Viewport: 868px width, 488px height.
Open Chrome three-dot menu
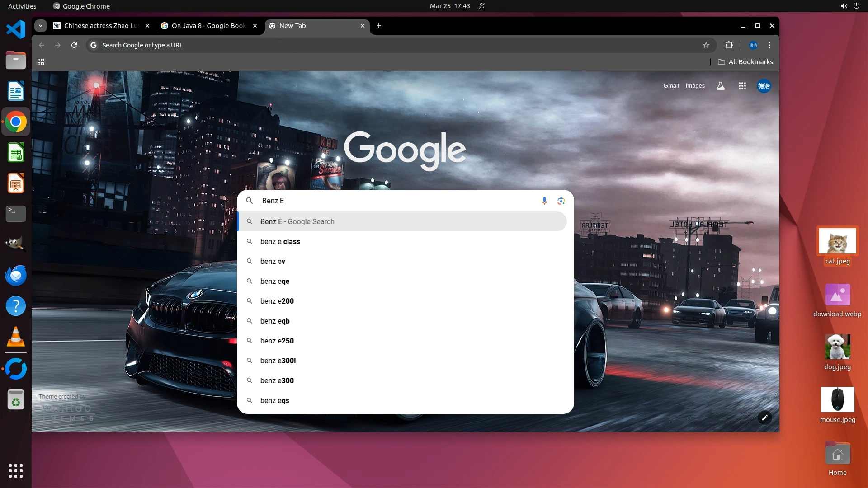769,45
